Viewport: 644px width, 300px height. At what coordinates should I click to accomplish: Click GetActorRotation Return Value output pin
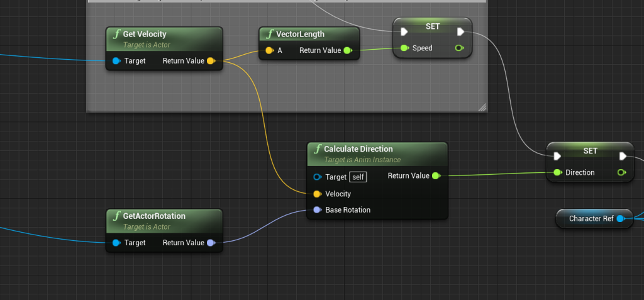tap(210, 243)
